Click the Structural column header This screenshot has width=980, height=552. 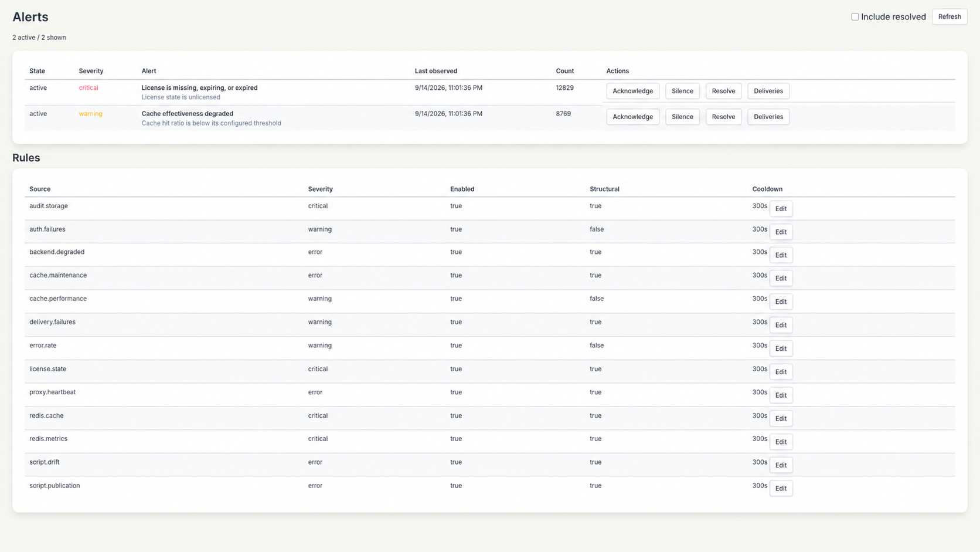pos(604,189)
